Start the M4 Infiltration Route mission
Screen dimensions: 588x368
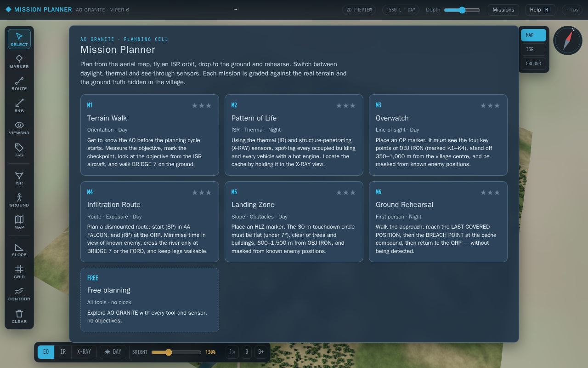pos(150,222)
